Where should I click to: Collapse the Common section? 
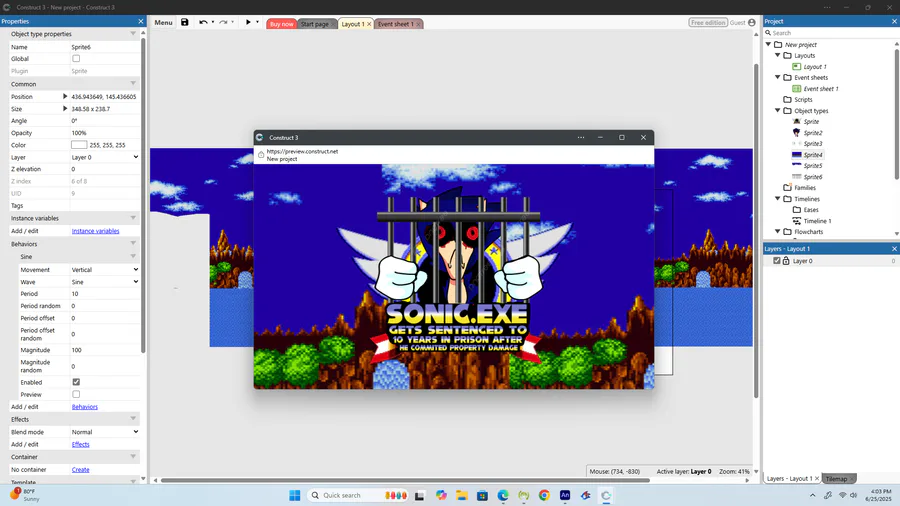click(133, 84)
